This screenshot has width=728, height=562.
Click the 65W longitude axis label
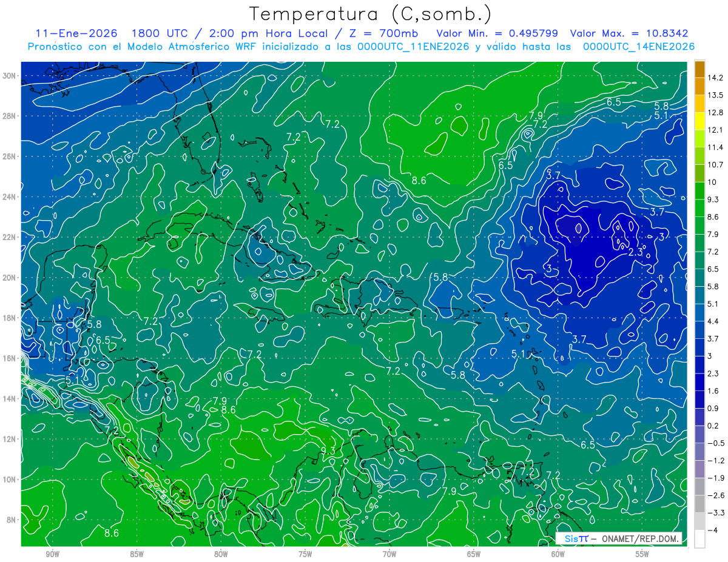pyautogui.click(x=474, y=554)
